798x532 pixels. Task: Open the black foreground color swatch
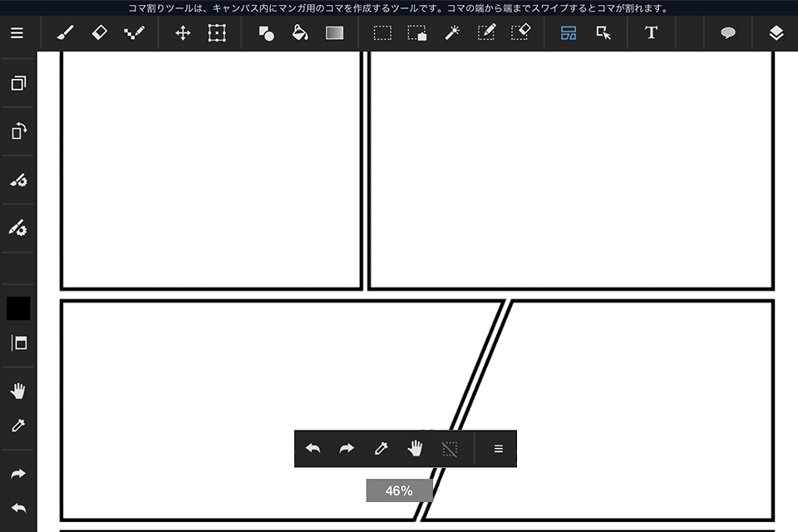(17, 307)
